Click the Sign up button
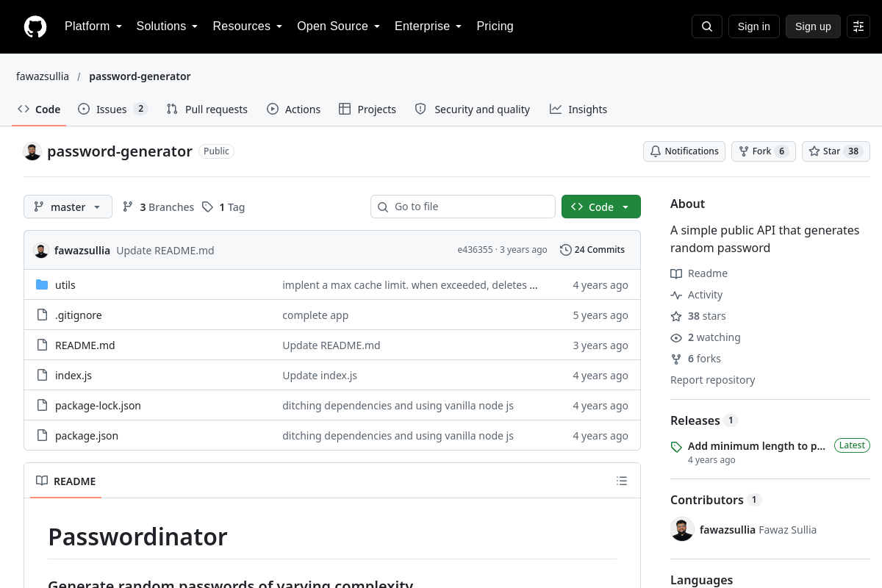 tap(813, 26)
